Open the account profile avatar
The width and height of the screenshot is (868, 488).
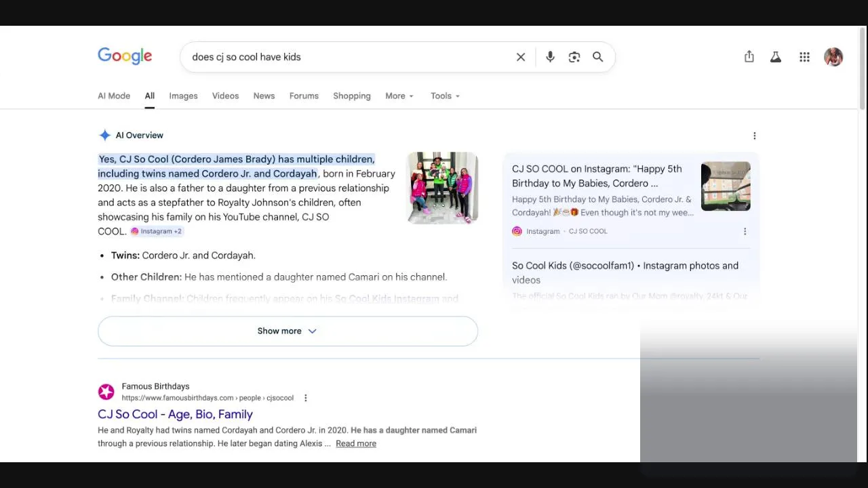pos(833,57)
